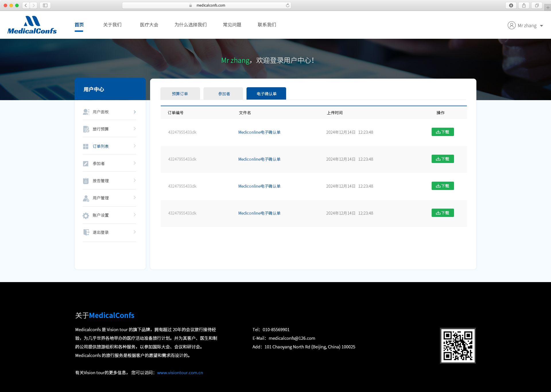Expand the sidebar 参加者 chevron

point(135,163)
